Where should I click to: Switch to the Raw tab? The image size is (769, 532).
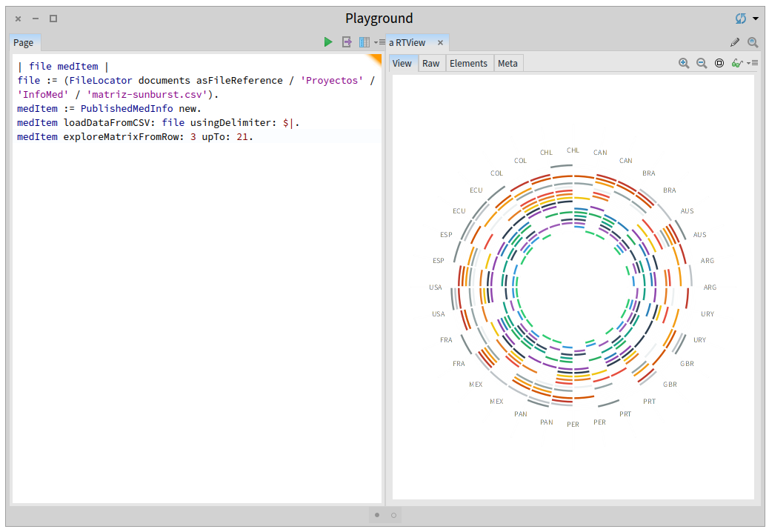(x=430, y=63)
